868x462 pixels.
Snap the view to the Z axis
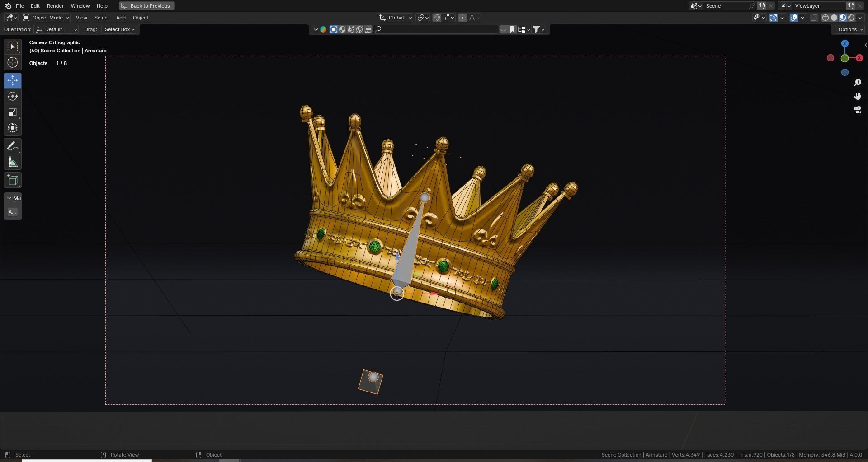coord(844,43)
